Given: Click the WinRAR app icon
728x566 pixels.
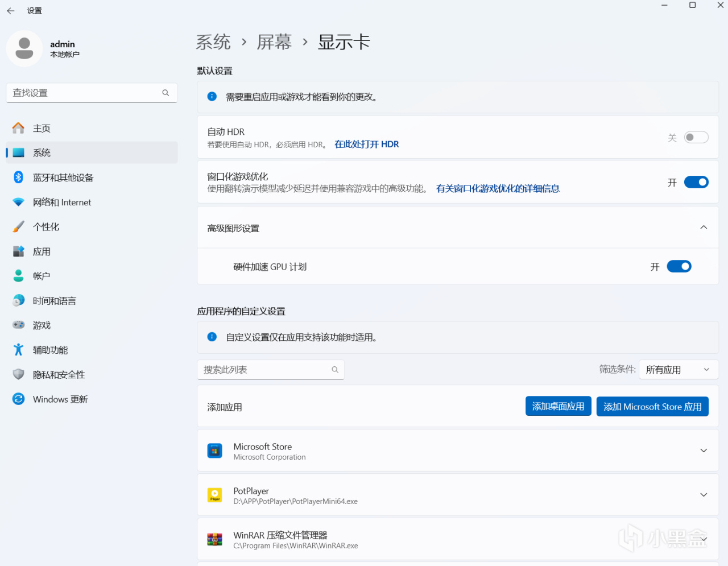Looking at the screenshot, I should pos(214,539).
